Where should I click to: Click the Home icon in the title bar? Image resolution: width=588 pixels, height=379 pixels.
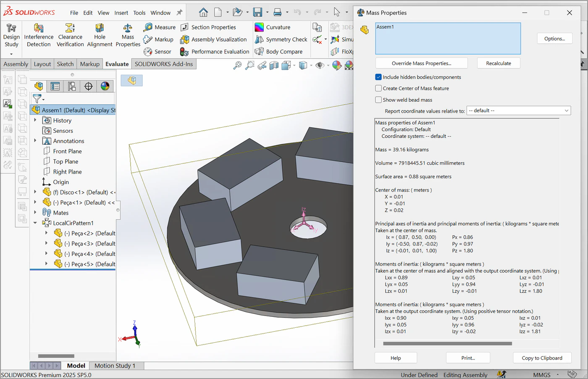[x=203, y=12]
